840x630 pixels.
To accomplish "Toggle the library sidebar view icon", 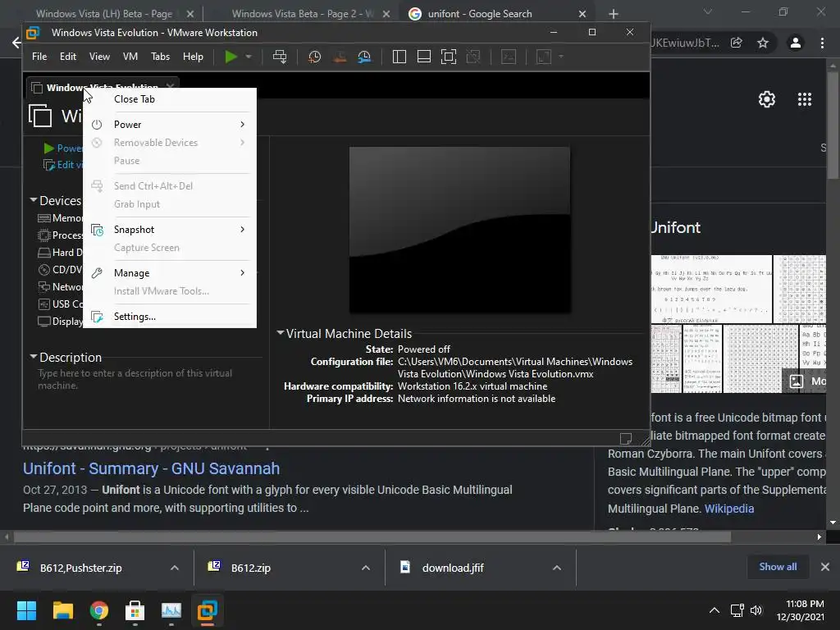I will pos(399,57).
